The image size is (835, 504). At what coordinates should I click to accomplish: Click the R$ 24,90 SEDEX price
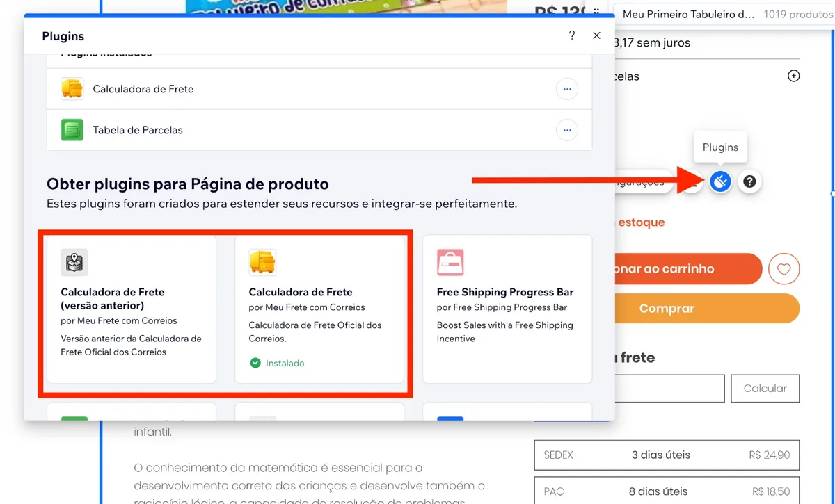tap(770, 455)
